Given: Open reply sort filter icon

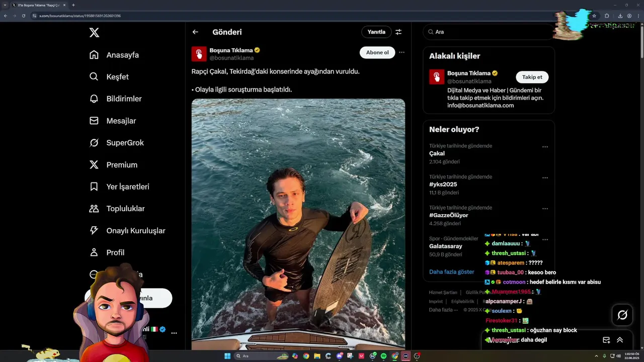Looking at the screenshot, I should pos(398,32).
